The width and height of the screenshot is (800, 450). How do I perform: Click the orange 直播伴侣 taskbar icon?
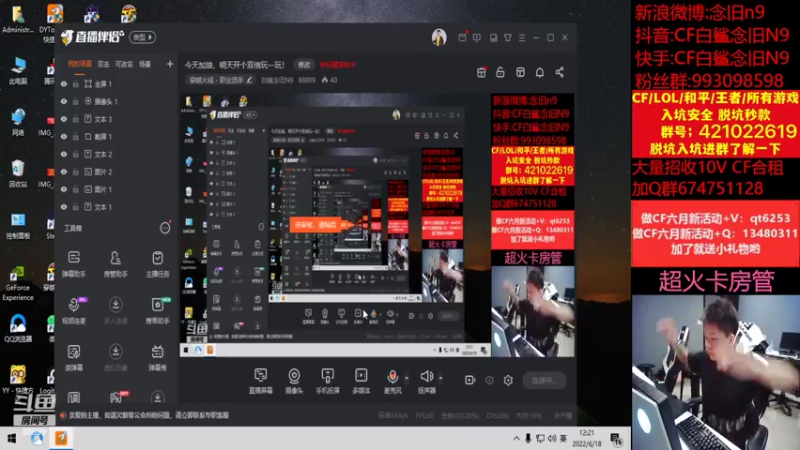click(61, 438)
